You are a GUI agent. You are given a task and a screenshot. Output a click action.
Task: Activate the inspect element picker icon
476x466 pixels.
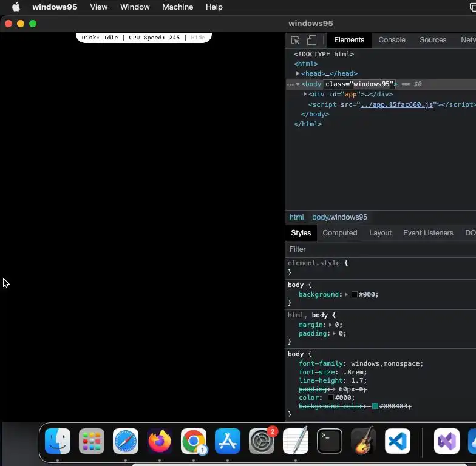(x=295, y=40)
